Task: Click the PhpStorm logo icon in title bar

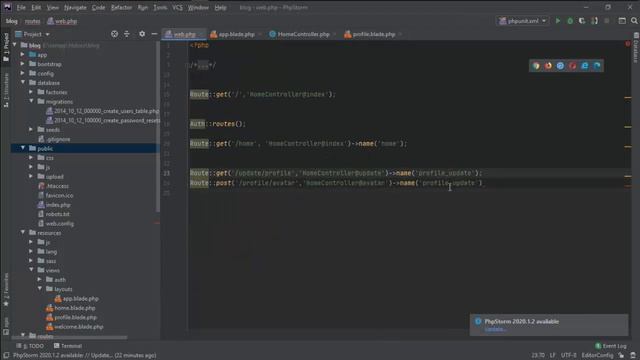Action: [x=7, y=7]
